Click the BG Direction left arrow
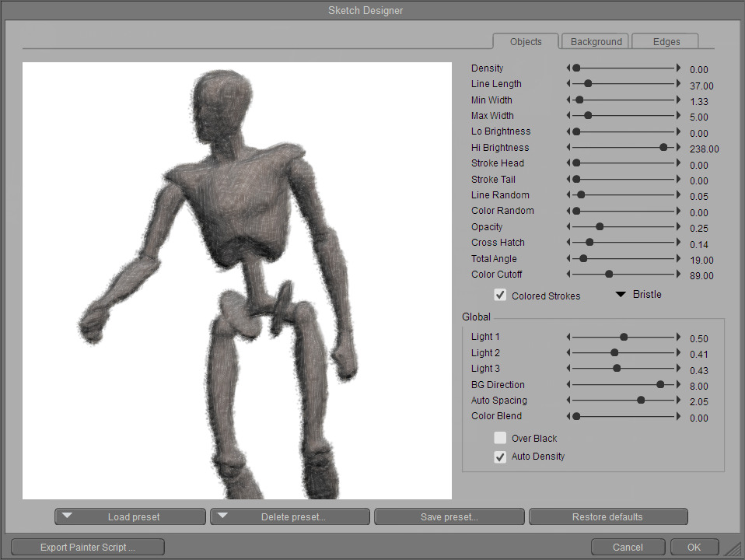 click(568, 385)
